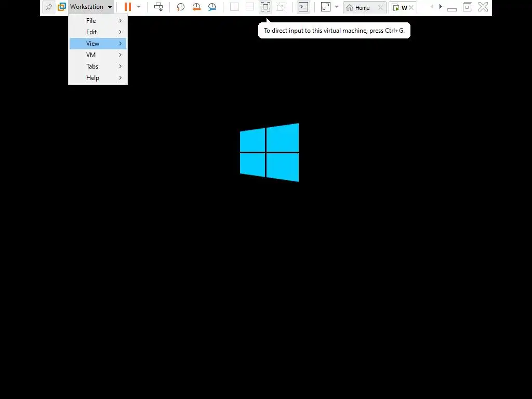Close the Home tab

pos(380,8)
